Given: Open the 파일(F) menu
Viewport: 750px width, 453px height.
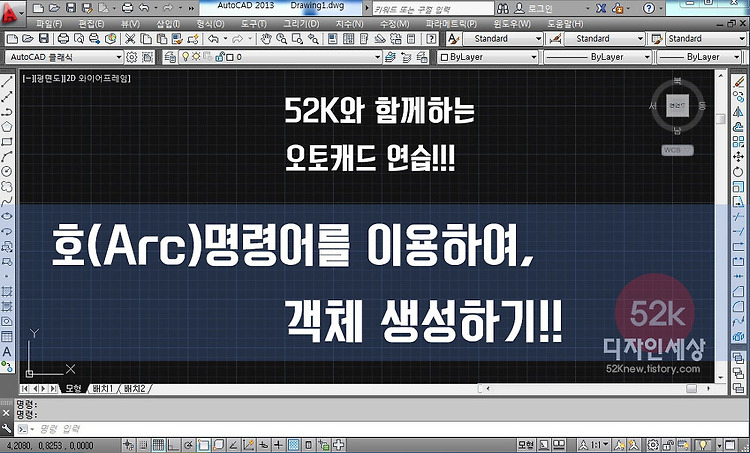Looking at the screenshot, I should coord(49,23).
